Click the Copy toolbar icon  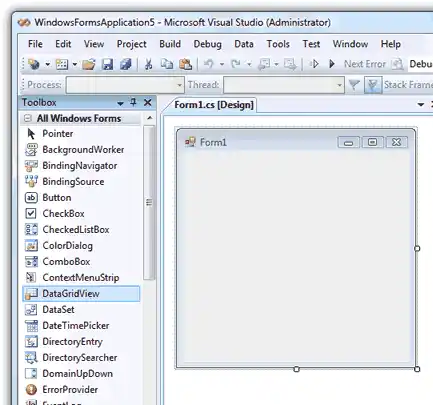pos(167,64)
